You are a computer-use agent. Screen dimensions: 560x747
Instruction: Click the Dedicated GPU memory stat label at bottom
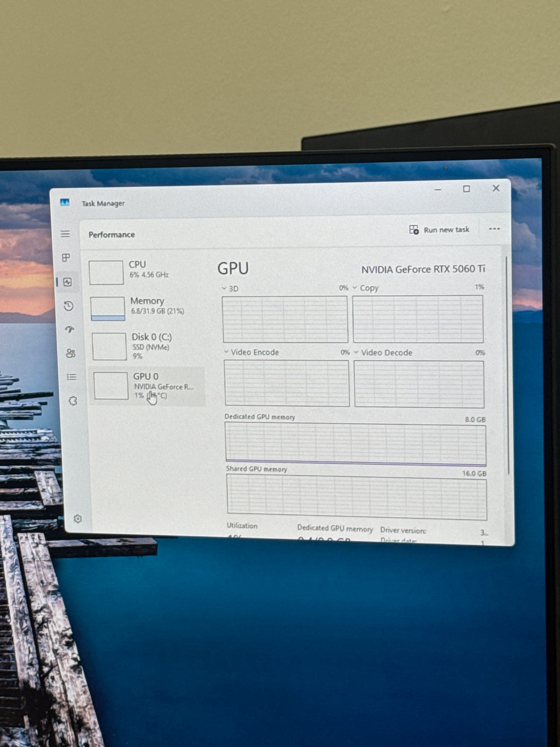pos(335,528)
